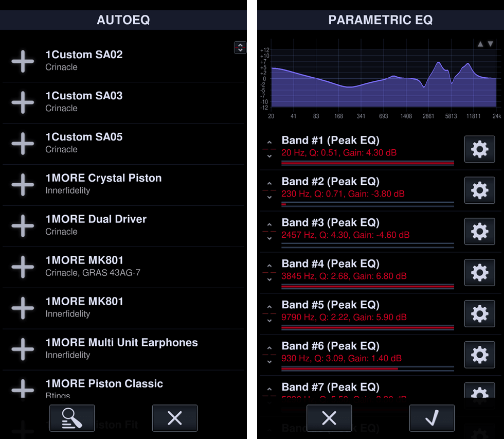Open Band #1 settings gear
The height and width of the screenshot is (439, 504).
pos(479,149)
